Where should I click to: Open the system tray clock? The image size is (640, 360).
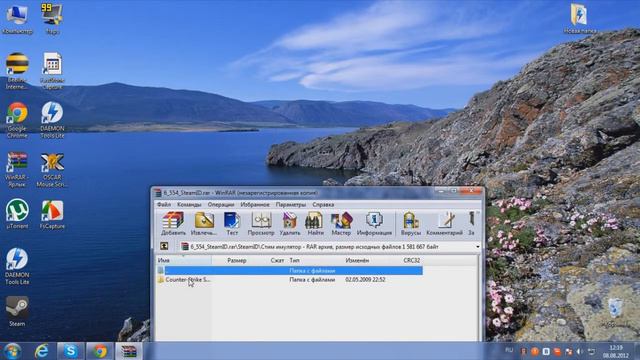coord(616,351)
